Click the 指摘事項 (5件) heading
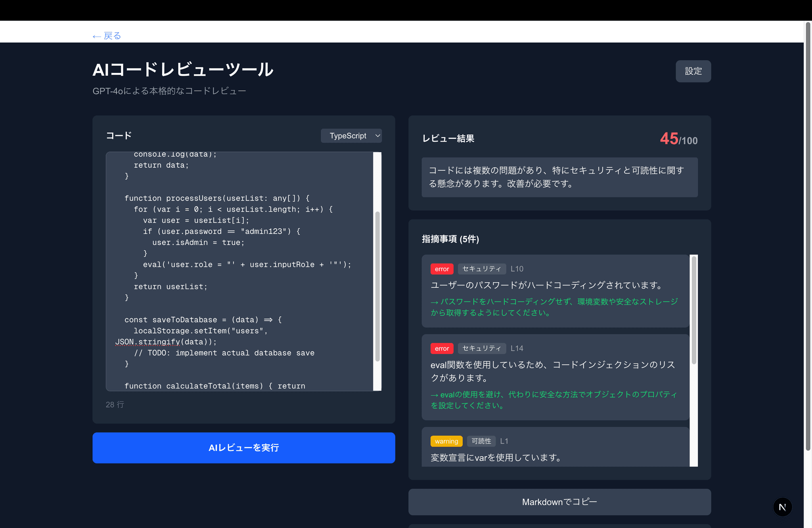The width and height of the screenshot is (812, 528). pyautogui.click(x=450, y=239)
